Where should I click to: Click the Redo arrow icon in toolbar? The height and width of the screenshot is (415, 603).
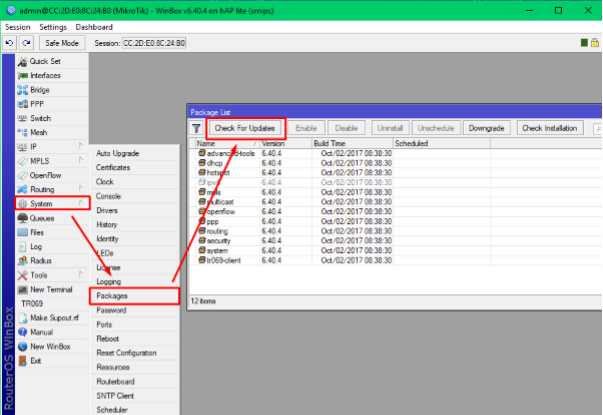(26, 43)
